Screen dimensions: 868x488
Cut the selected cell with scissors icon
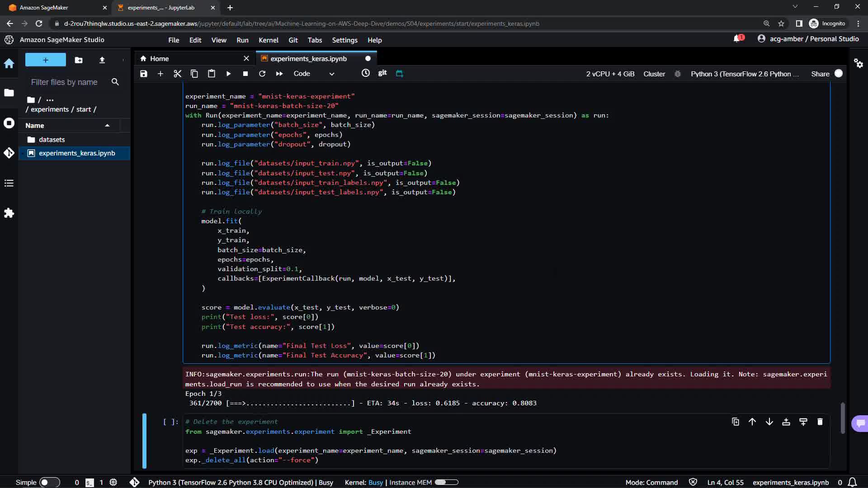(x=177, y=74)
